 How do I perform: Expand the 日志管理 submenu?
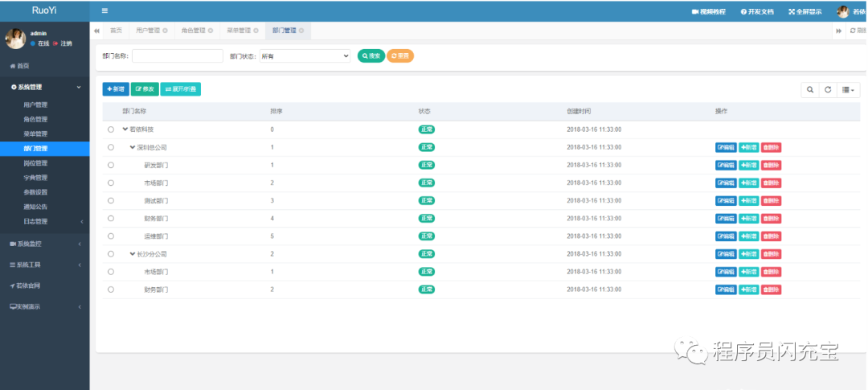pos(45,222)
